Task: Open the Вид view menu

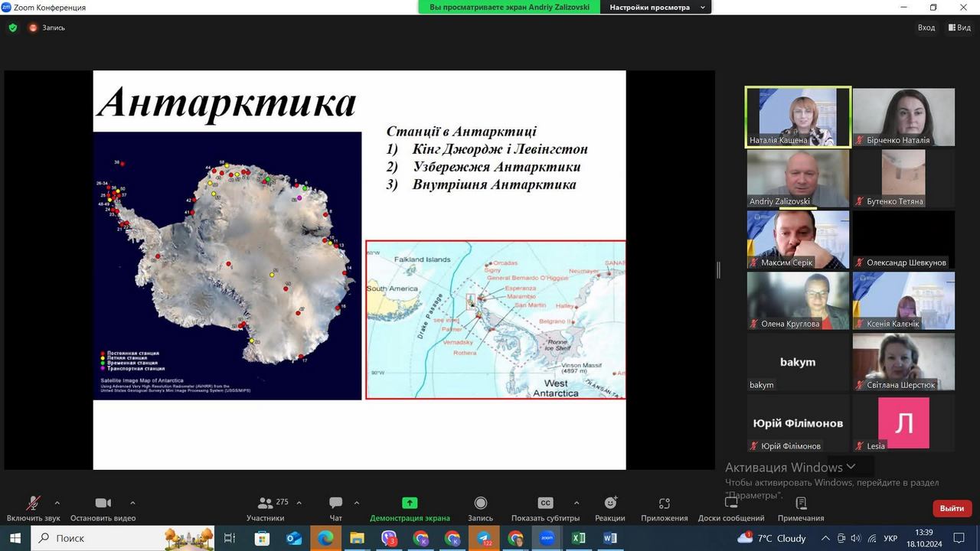Action: (x=959, y=28)
